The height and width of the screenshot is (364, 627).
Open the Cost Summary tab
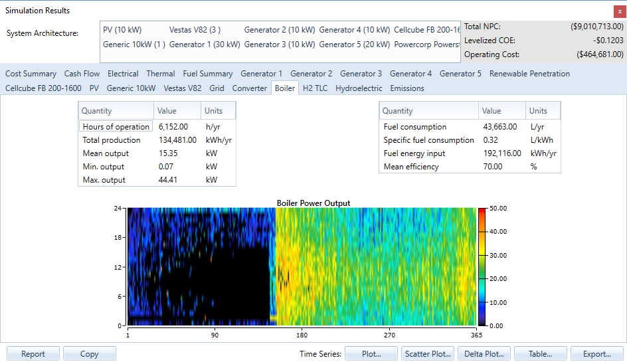(x=31, y=74)
